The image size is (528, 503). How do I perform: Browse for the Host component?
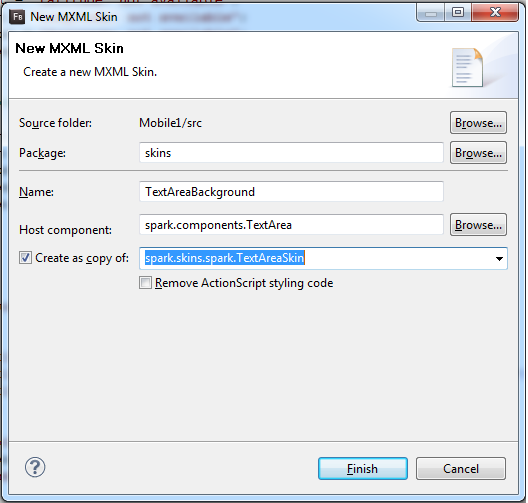pos(478,225)
